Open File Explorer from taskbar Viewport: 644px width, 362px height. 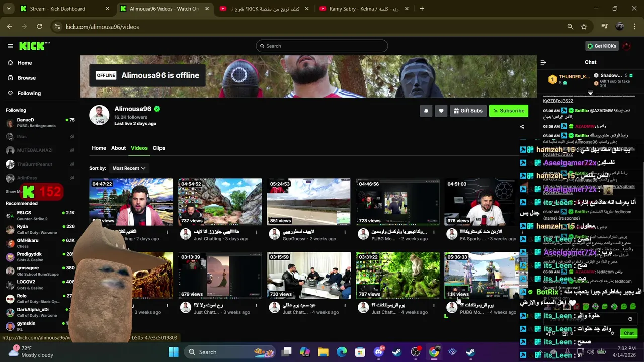click(323, 352)
